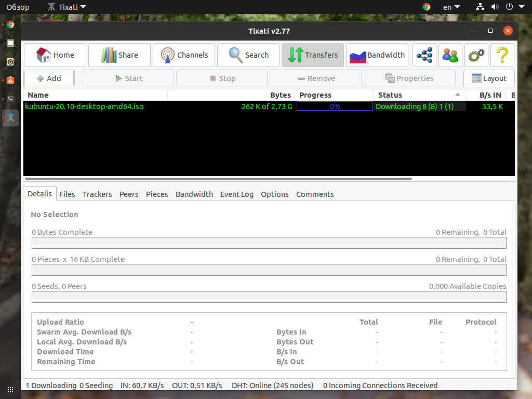
Task: Select the kubuntu-20.10-desktop-amd64.iso transfer
Action: pyautogui.click(x=84, y=107)
